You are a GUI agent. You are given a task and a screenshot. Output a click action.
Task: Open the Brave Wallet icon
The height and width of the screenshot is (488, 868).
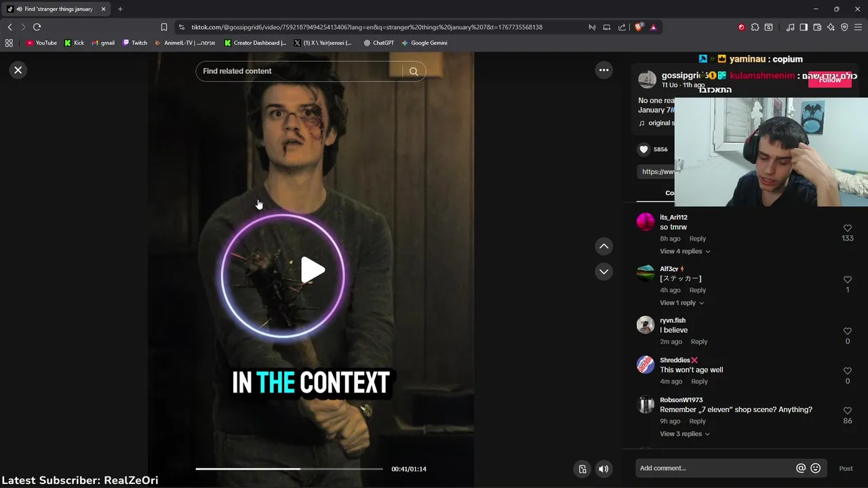point(817,27)
